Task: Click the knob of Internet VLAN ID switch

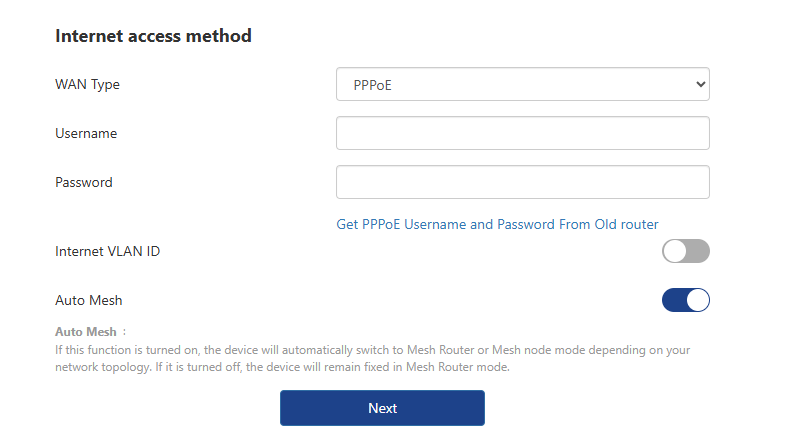Action: tap(675, 251)
